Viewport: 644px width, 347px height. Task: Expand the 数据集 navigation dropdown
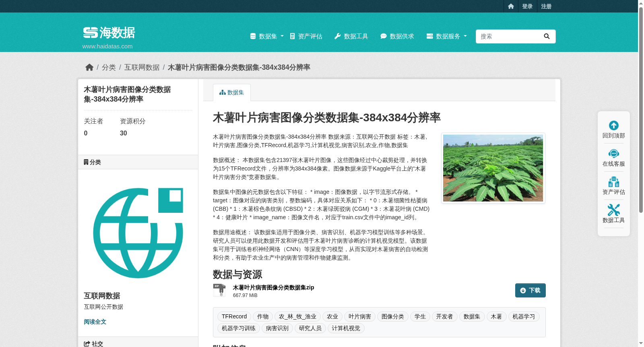[267, 36]
